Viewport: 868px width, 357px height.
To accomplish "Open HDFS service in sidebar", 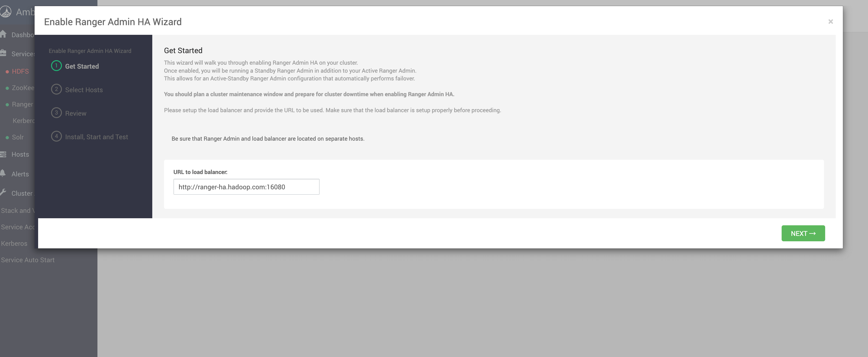I will tap(20, 71).
